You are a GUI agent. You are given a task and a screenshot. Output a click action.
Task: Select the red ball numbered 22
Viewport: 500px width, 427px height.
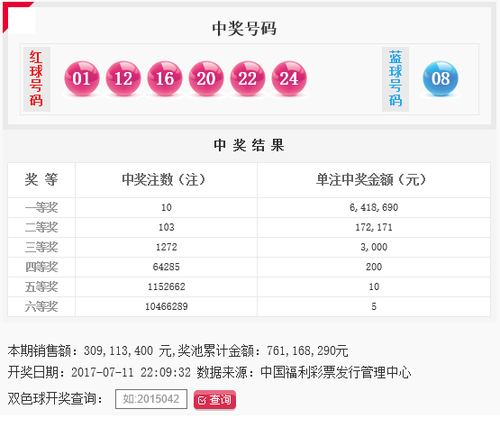point(248,79)
